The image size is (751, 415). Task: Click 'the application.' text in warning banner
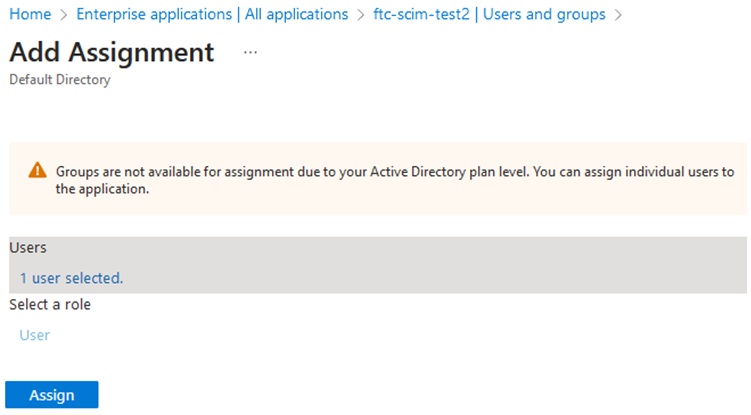[102, 189]
